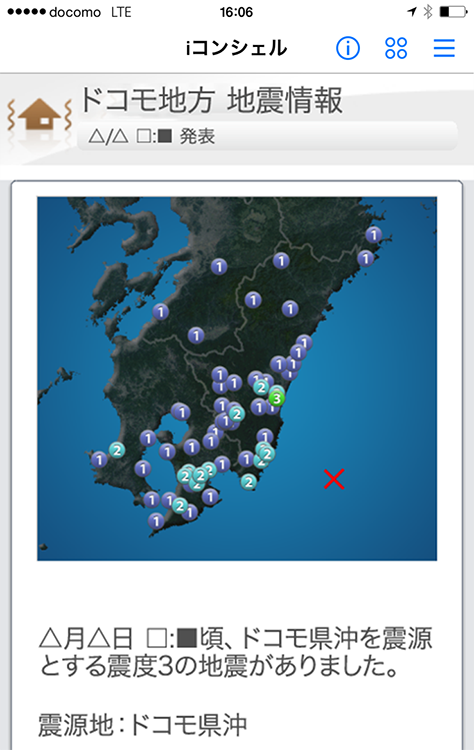Tap the Bluetooth status icon
The image size is (474, 750).
coord(428,12)
